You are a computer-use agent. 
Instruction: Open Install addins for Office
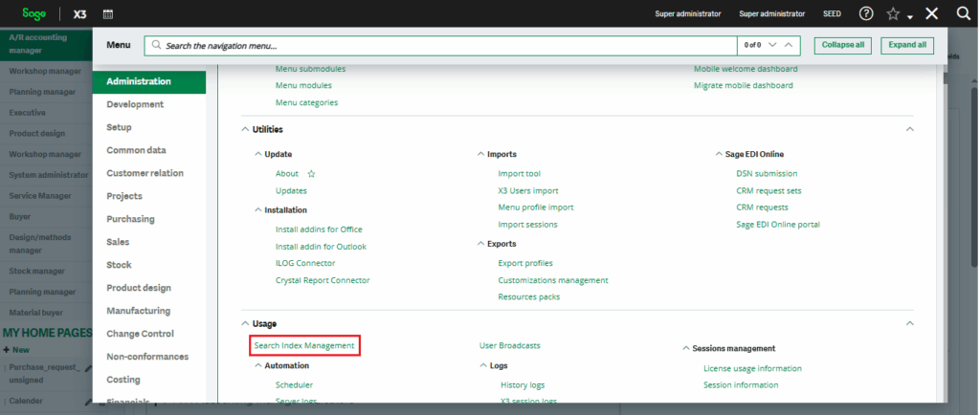319,229
